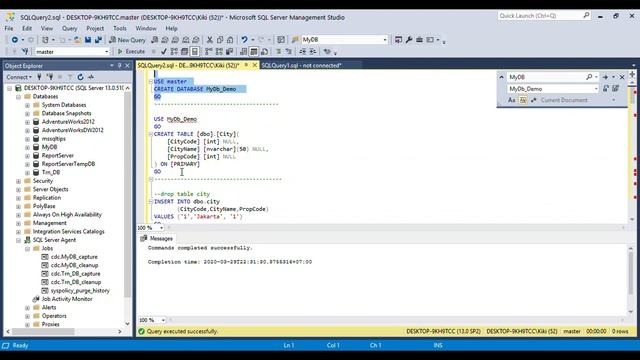Click the Execute button

(x=131, y=51)
